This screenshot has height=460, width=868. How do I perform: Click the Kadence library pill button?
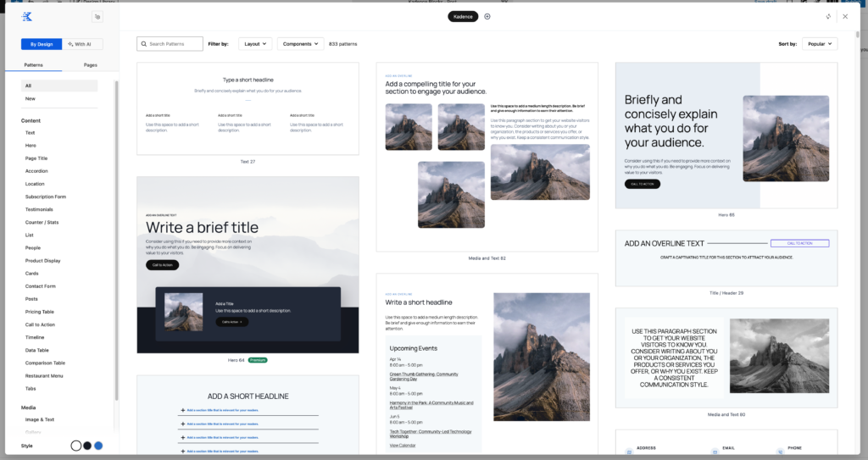463,17
